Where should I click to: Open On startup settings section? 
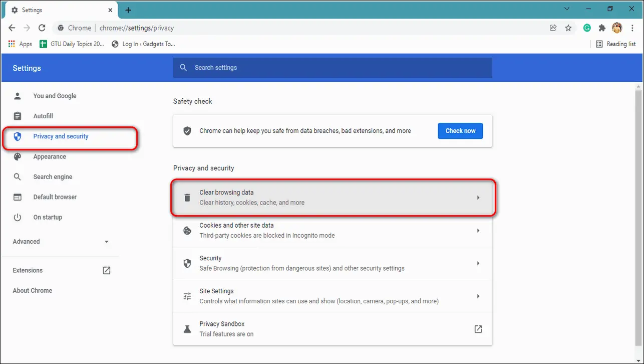(48, 217)
